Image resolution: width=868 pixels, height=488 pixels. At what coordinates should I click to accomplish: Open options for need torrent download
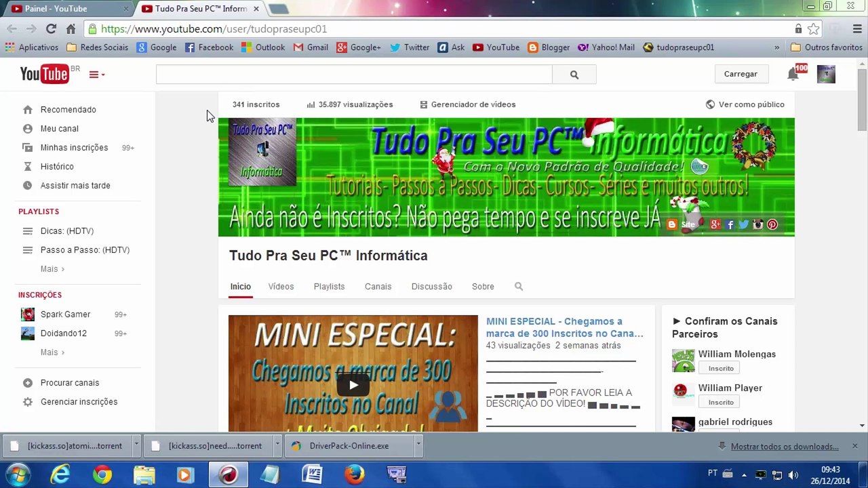tap(277, 446)
